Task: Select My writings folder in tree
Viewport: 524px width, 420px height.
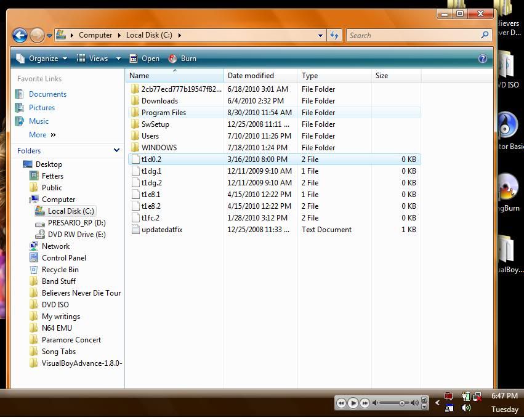Action: [61, 317]
